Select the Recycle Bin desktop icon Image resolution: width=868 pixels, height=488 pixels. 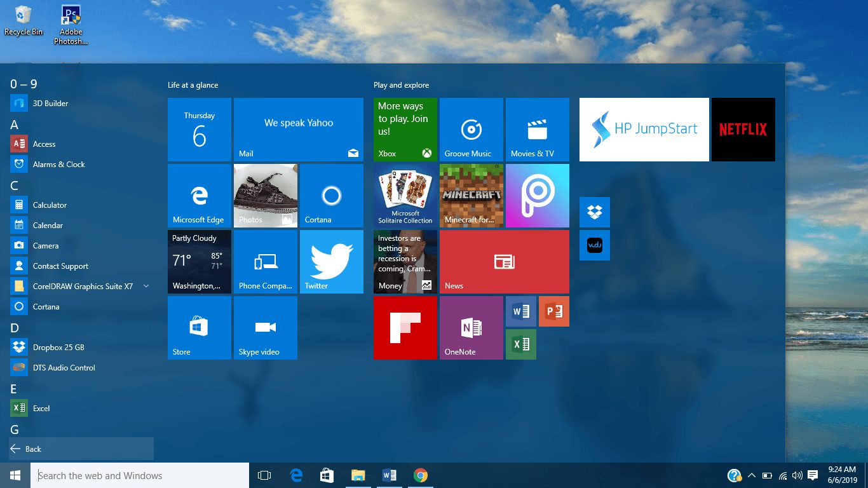24,20
